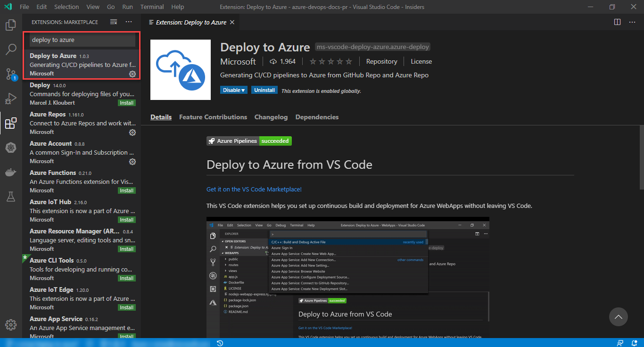644x347 pixels.
Task: Open the Test Explorer flask icon
Action: click(x=10, y=197)
